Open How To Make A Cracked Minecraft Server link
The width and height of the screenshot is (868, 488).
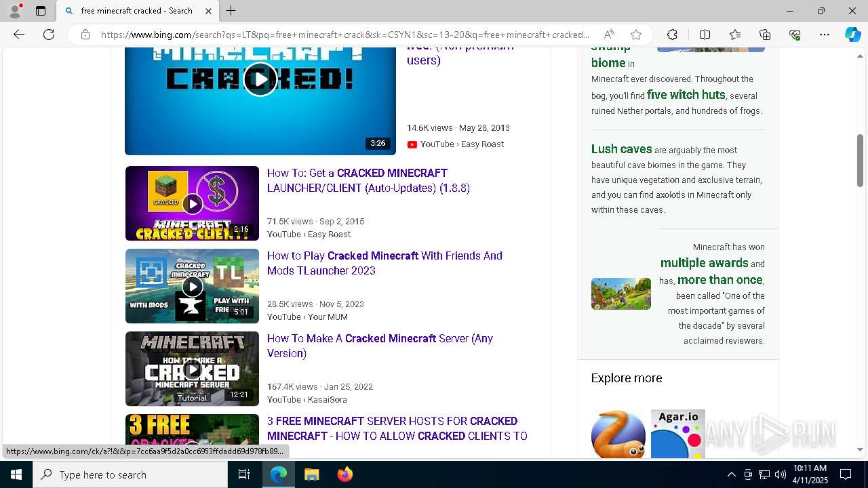pyautogui.click(x=380, y=346)
